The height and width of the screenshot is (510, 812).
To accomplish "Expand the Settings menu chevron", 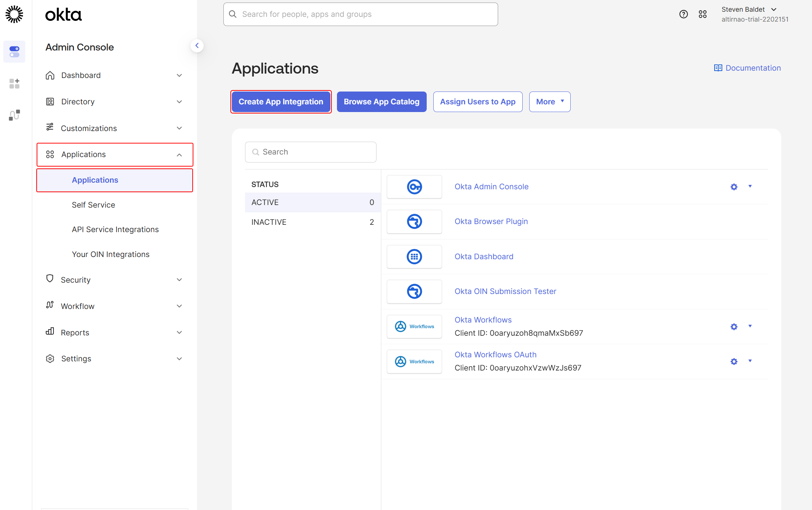I will click(x=179, y=359).
